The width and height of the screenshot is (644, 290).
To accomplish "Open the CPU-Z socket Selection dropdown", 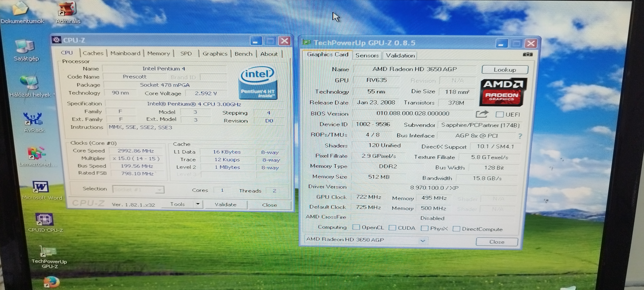I will point(138,189).
